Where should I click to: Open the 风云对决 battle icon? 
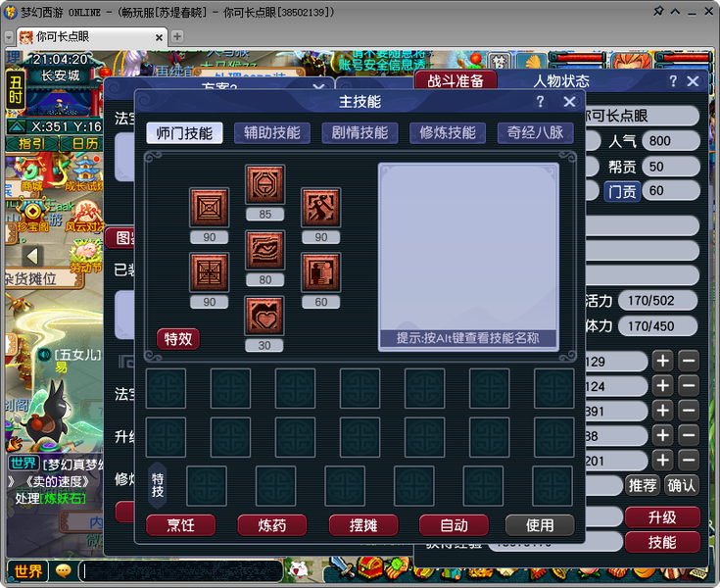(x=84, y=217)
